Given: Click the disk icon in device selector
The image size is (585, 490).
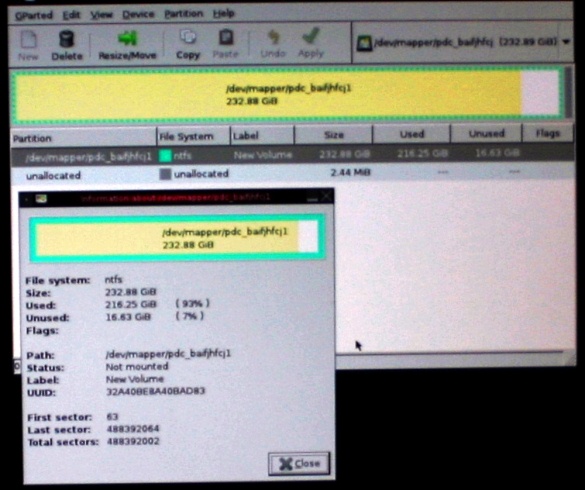Looking at the screenshot, I should [364, 43].
